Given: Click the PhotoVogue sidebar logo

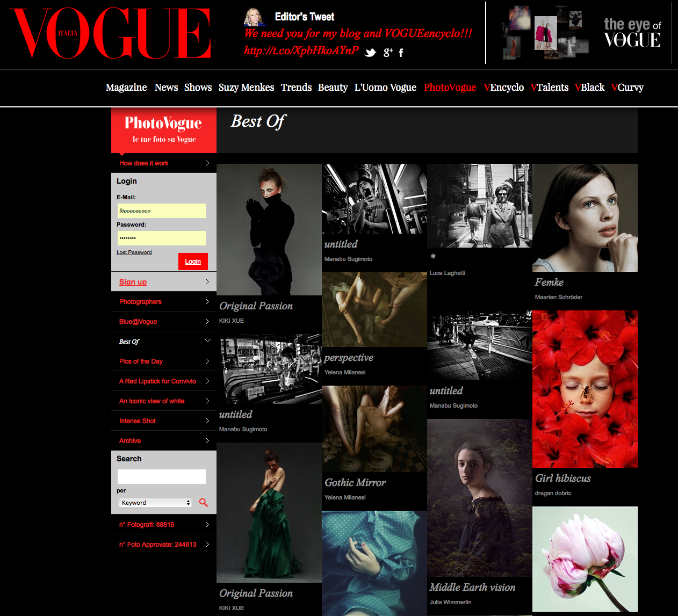Looking at the screenshot, I should coord(164,130).
